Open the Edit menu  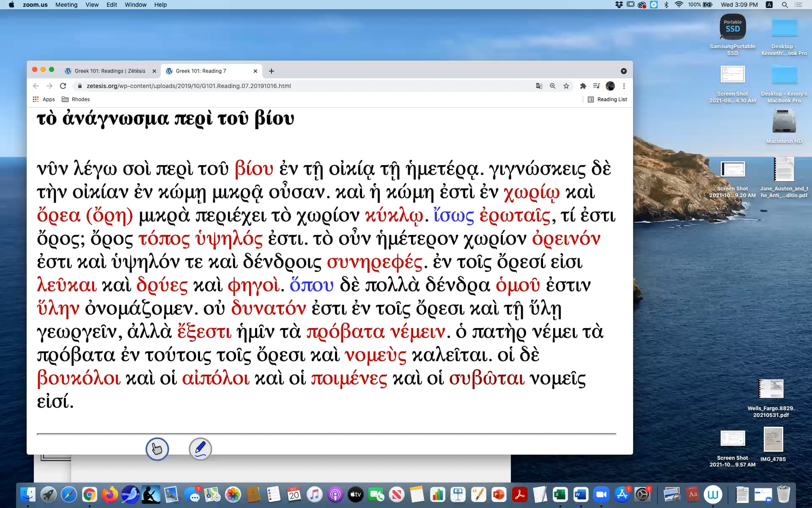(x=112, y=5)
